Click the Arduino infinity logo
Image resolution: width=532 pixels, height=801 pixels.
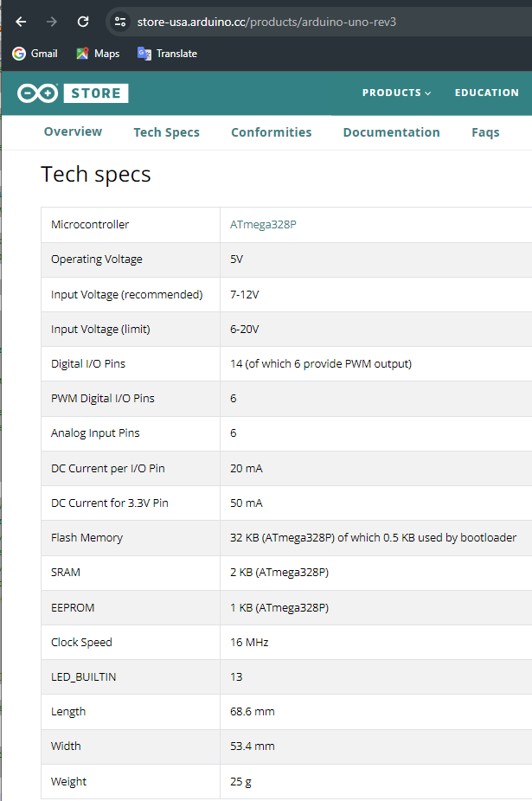[x=37, y=93]
